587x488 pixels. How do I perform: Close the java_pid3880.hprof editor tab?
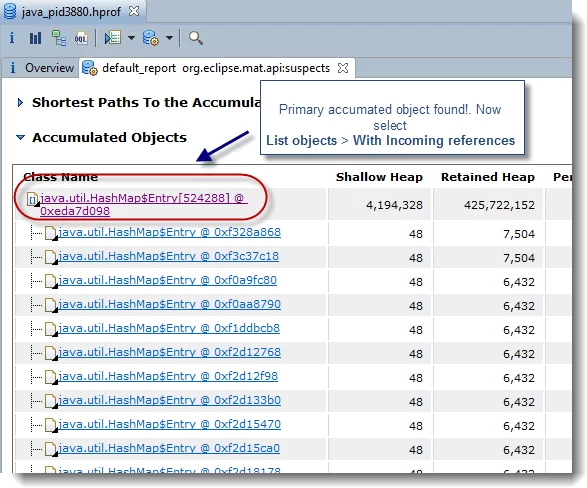(134, 11)
